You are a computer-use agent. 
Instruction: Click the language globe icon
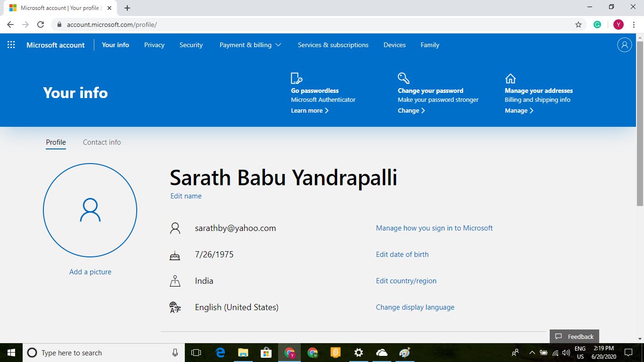[175, 308]
